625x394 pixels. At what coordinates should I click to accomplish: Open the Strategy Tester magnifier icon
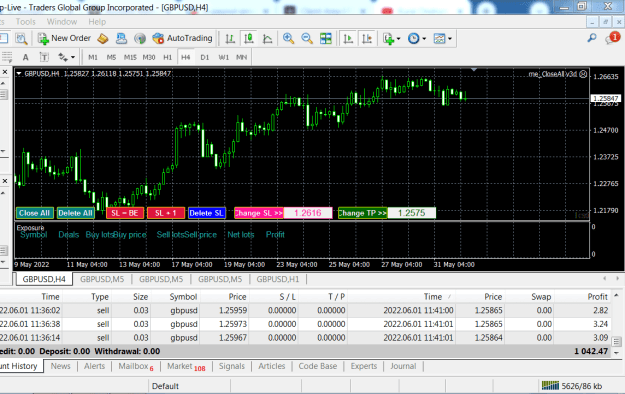[21, 38]
